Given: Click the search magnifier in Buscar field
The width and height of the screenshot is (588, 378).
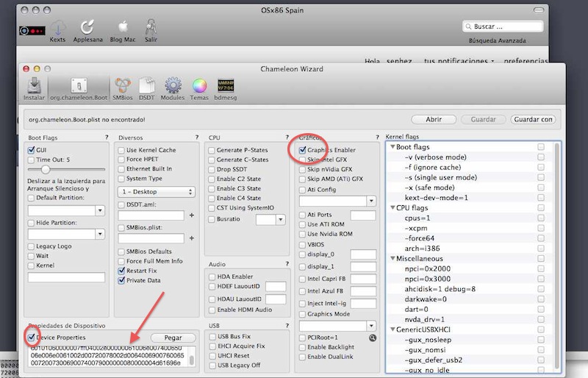Looking at the screenshot, I should (x=468, y=26).
